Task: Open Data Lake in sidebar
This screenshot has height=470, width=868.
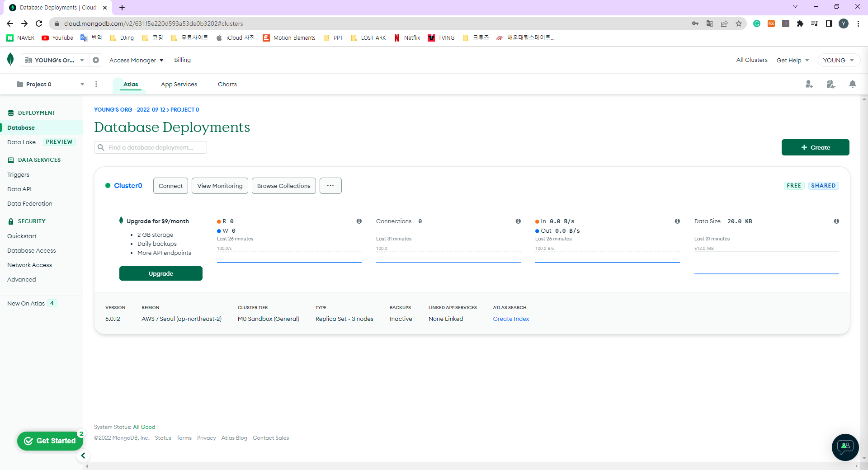Action: click(21, 142)
